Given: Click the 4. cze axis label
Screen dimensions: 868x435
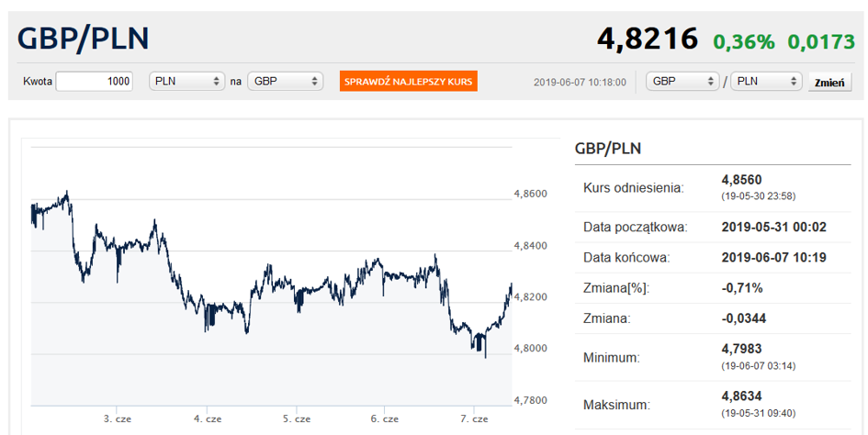Looking at the screenshot, I should click(207, 419).
